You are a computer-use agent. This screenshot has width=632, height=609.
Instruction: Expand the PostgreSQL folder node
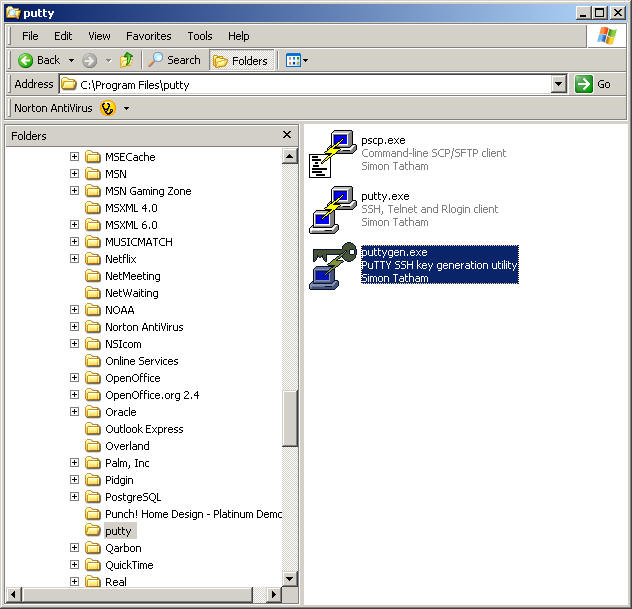(74, 497)
